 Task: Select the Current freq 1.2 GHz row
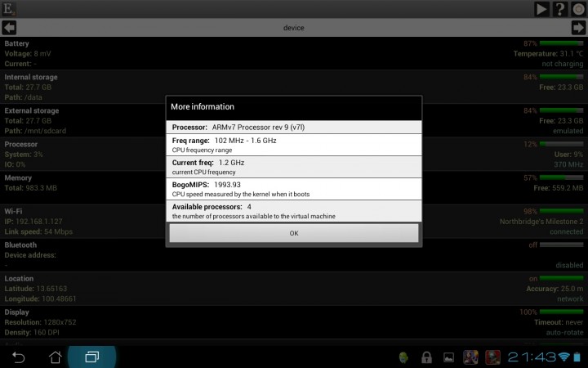point(294,167)
